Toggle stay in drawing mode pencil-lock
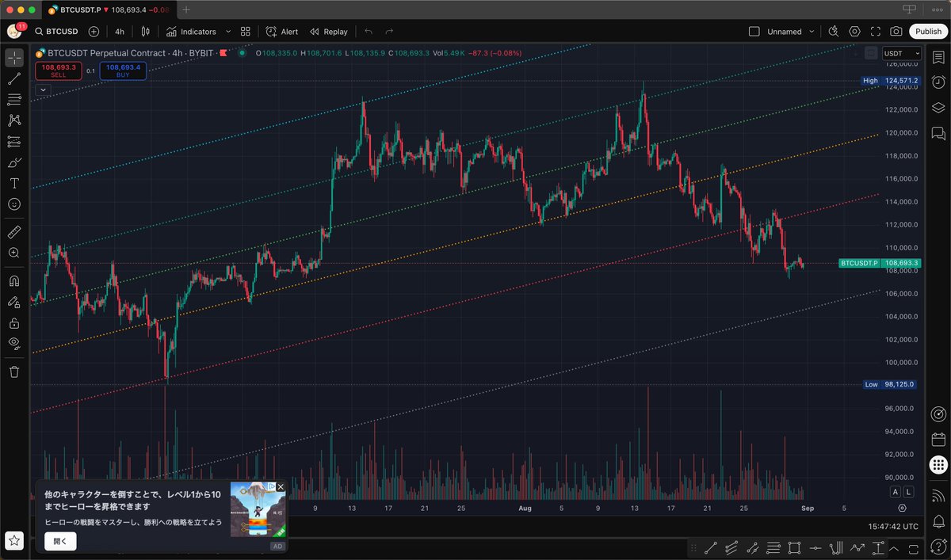Screen dimensions: 951x560 click(x=14, y=302)
